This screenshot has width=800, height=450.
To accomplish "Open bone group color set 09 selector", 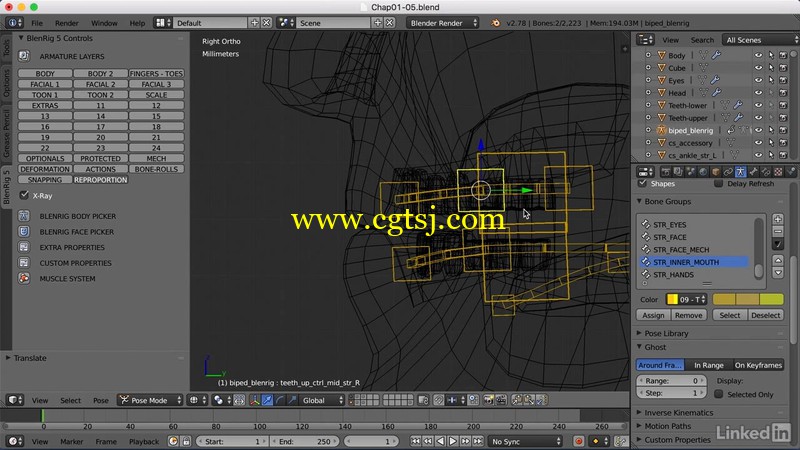I will [x=686, y=299].
